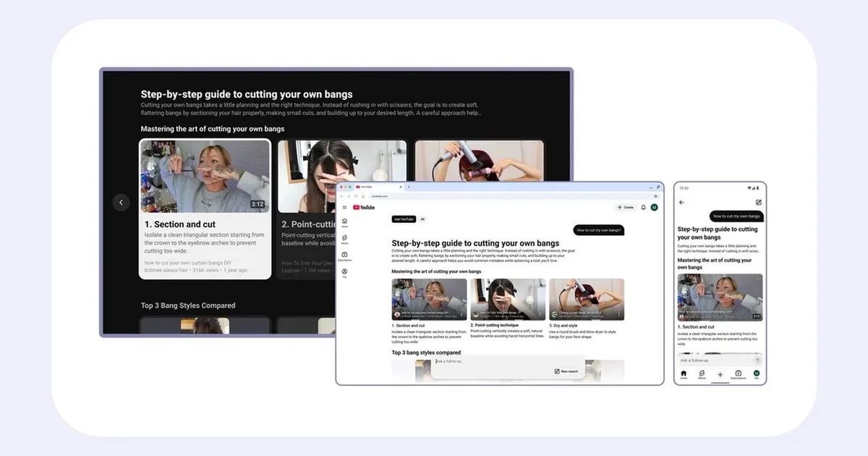This screenshot has height=456, width=868.
Task: Click the left arrow on the TV carousel
Action: tap(121, 203)
